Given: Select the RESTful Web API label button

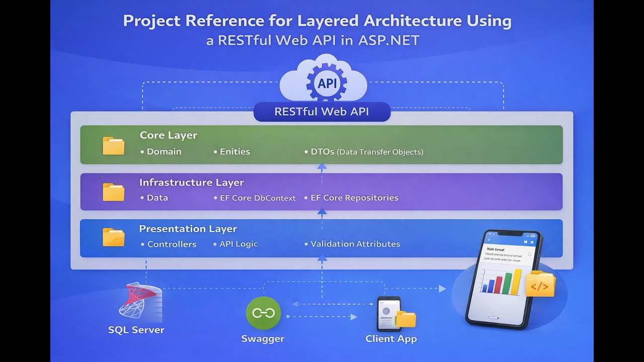Looking at the screenshot, I should coord(322,112).
